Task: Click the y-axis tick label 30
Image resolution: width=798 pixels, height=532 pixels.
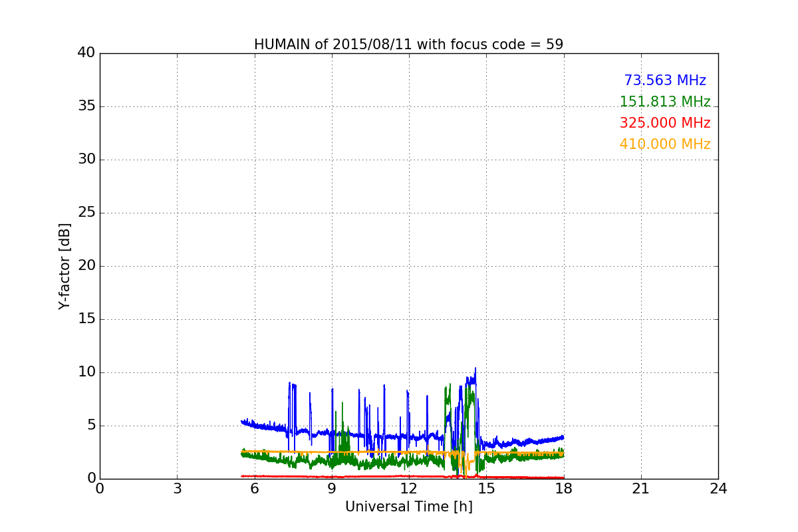Action: pyautogui.click(x=86, y=160)
